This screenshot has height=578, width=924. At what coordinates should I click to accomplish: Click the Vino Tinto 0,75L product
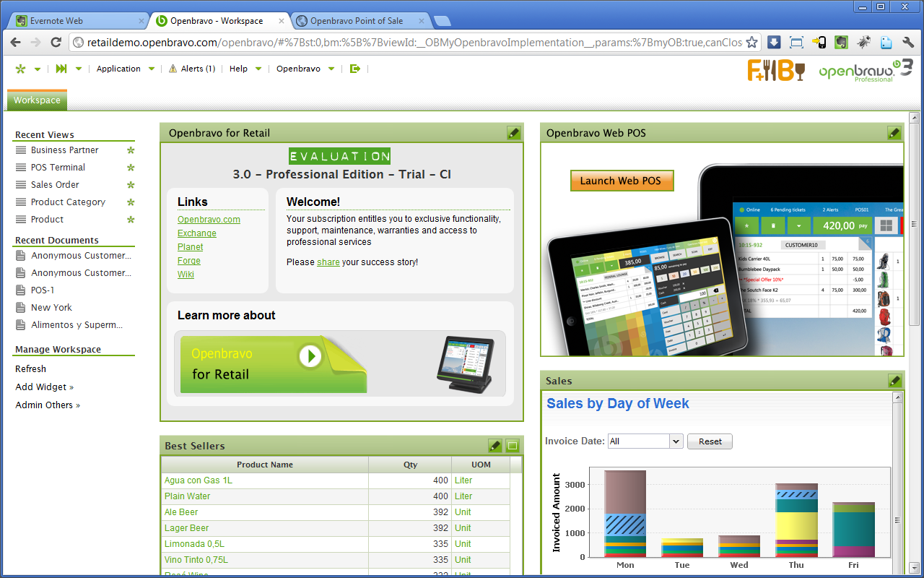point(196,560)
